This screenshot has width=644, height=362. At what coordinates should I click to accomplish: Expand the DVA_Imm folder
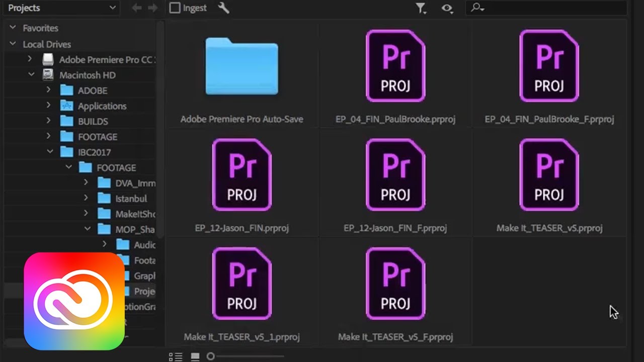(86, 183)
